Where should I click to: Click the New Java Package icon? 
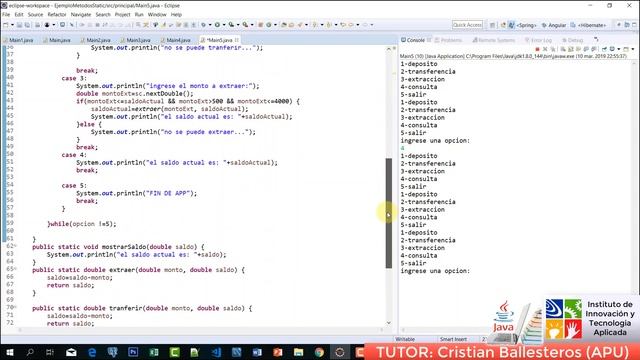pyautogui.click(x=261, y=25)
